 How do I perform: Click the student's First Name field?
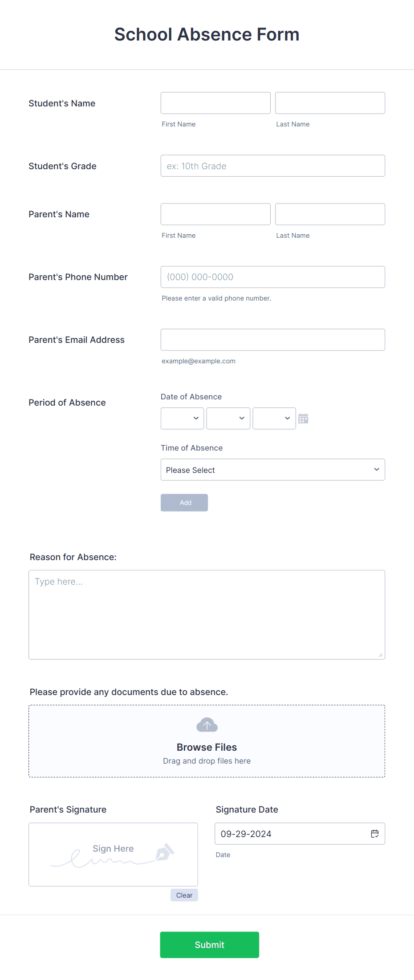(215, 103)
